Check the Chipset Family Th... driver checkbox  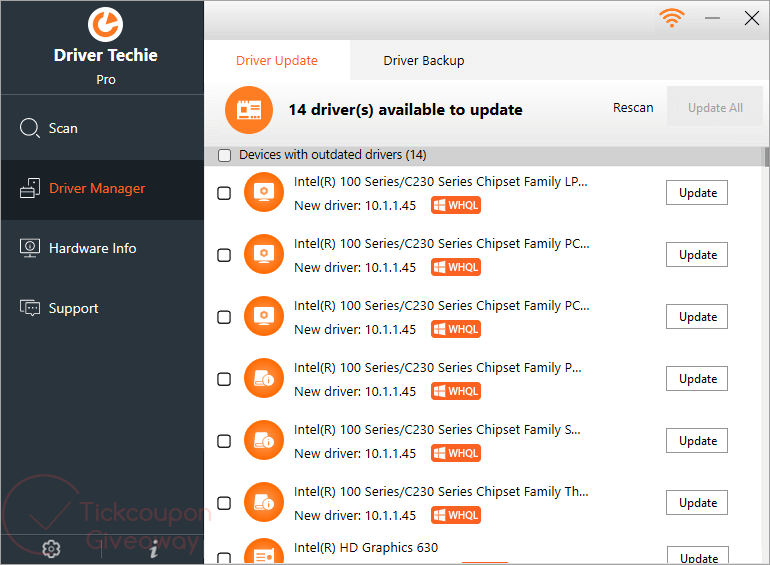click(x=224, y=503)
